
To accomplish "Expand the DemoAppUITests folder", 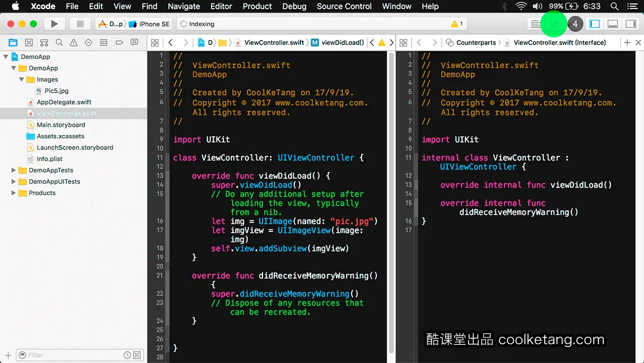I will pos(14,181).
